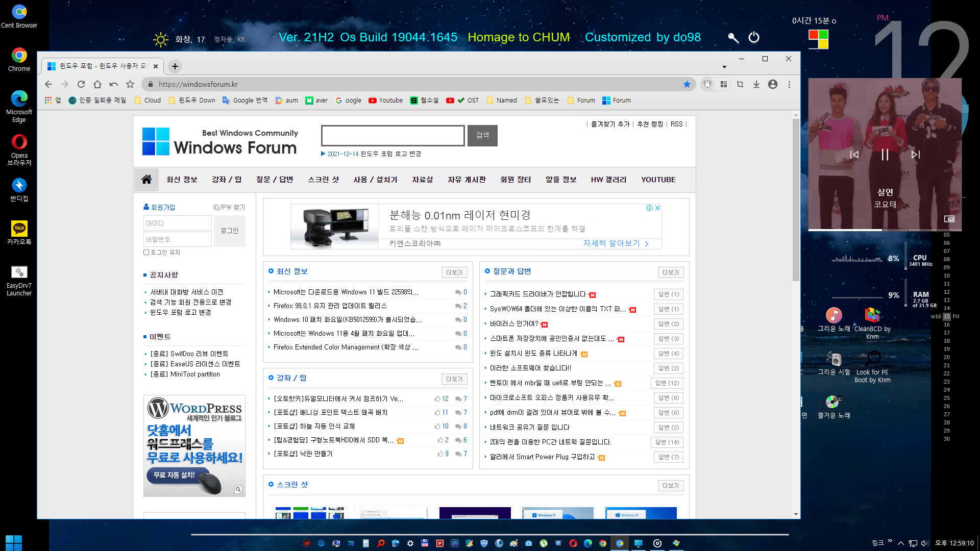Click the 아이디 input field
This screenshot has height=551, width=980.
178,223
